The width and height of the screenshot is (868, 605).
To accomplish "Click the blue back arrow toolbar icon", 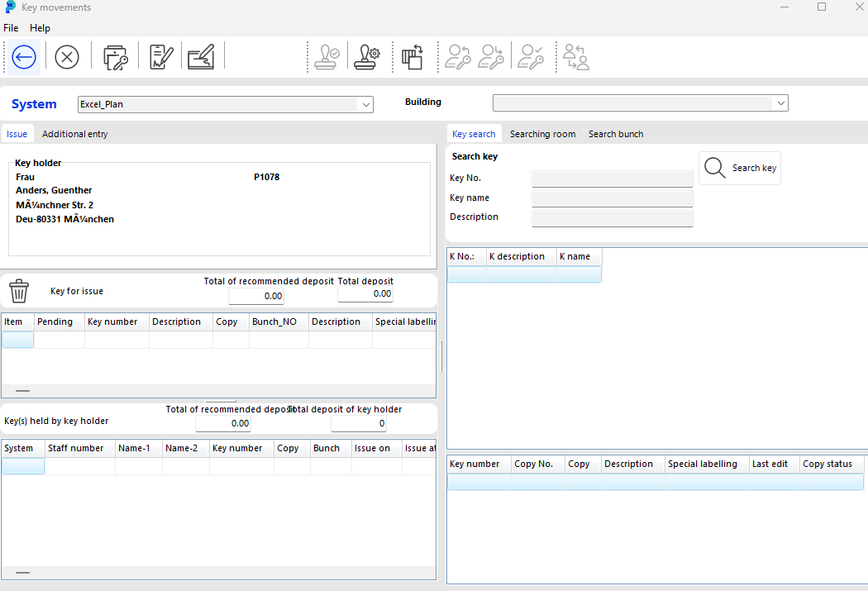I will coord(24,57).
